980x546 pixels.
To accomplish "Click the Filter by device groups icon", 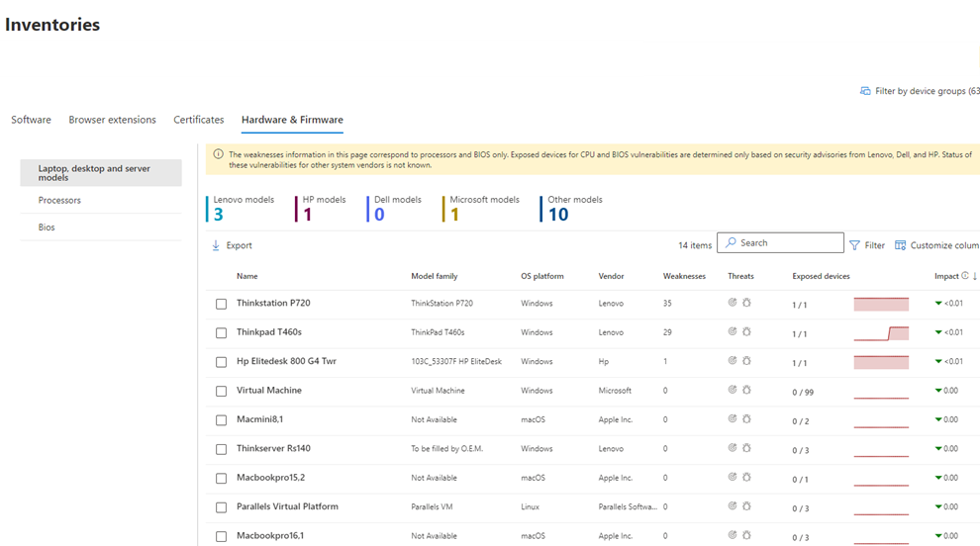I will coord(865,91).
